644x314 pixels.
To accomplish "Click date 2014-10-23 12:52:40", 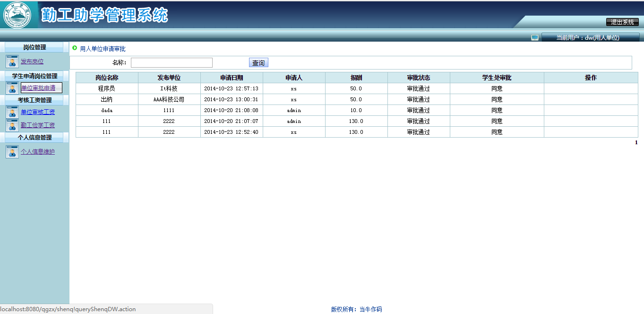I will [x=232, y=132].
